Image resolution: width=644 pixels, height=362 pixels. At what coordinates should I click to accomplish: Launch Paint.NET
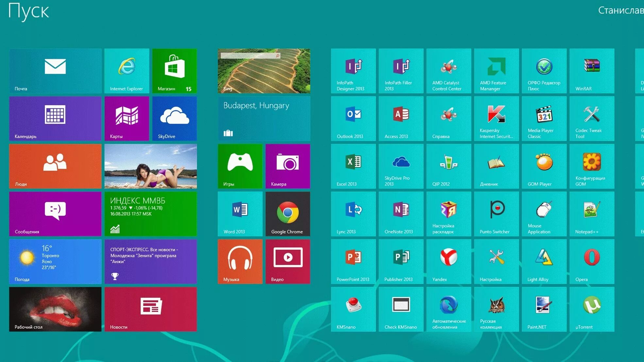pos(544,309)
